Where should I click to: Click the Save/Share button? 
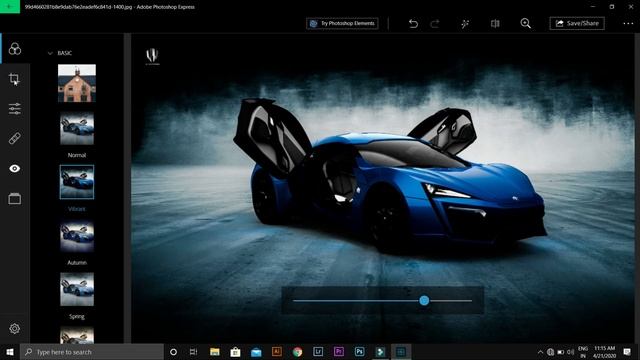[577, 23]
